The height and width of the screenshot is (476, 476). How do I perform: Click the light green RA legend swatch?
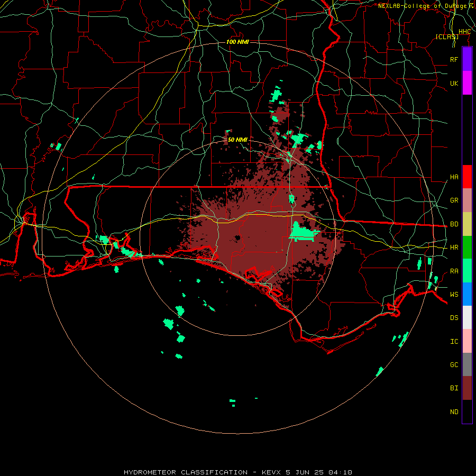pyautogui.click(x=467, y=271)
